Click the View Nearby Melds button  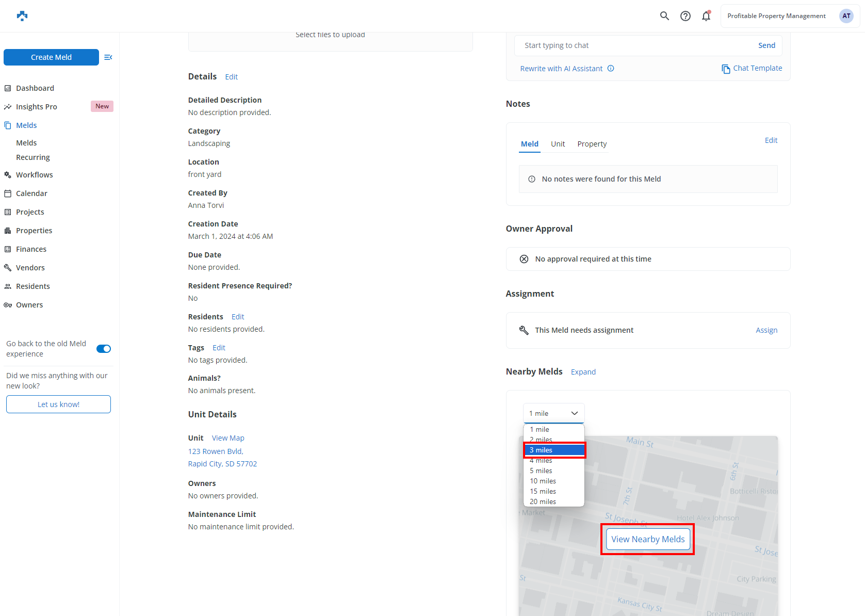(x=648, y=539)
